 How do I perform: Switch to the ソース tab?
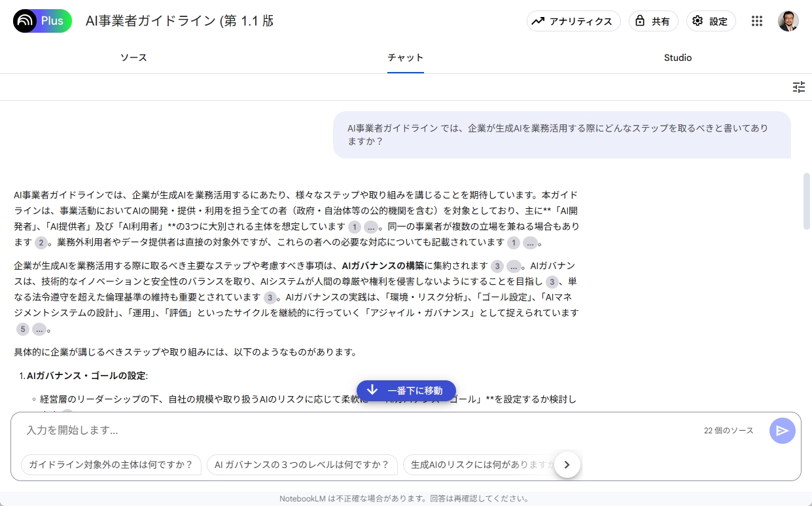pos(133,58)
